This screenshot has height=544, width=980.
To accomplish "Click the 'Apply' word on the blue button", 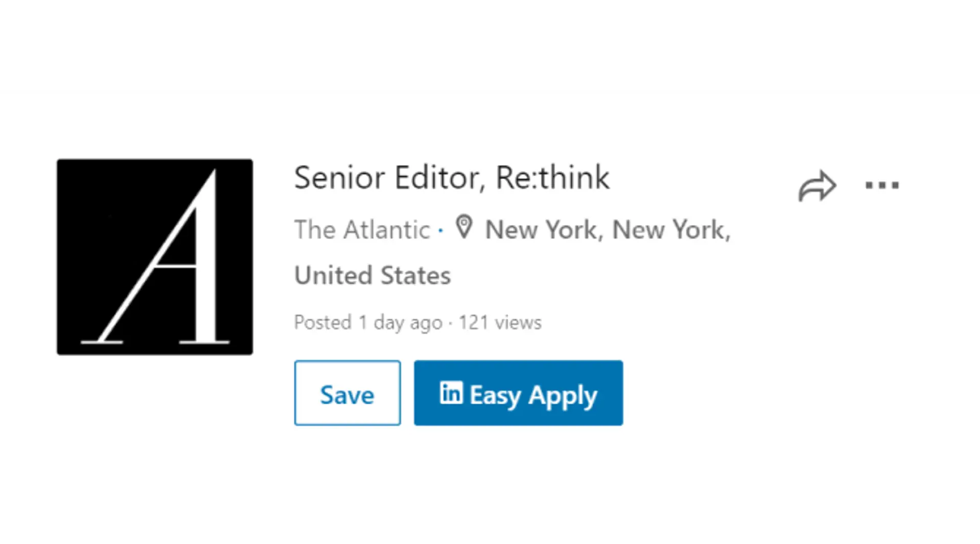I will pos(562,395).
